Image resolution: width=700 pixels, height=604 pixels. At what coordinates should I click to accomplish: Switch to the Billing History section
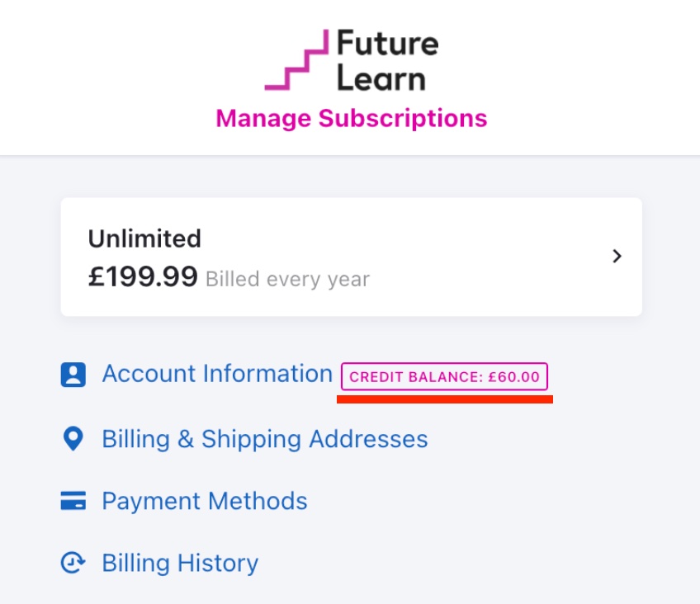pyautogui.click(x=178, y=562)
